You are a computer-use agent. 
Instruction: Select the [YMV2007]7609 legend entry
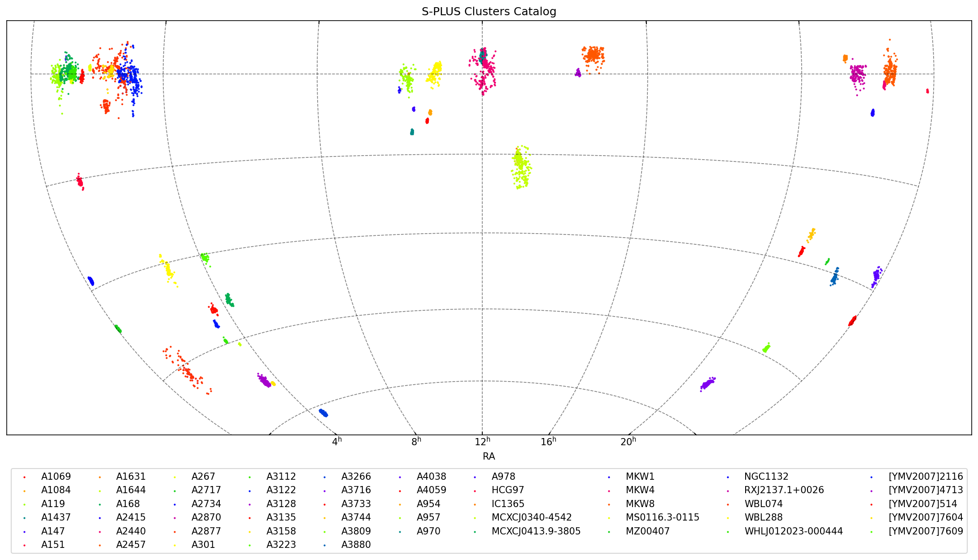(x=925, y=531)
